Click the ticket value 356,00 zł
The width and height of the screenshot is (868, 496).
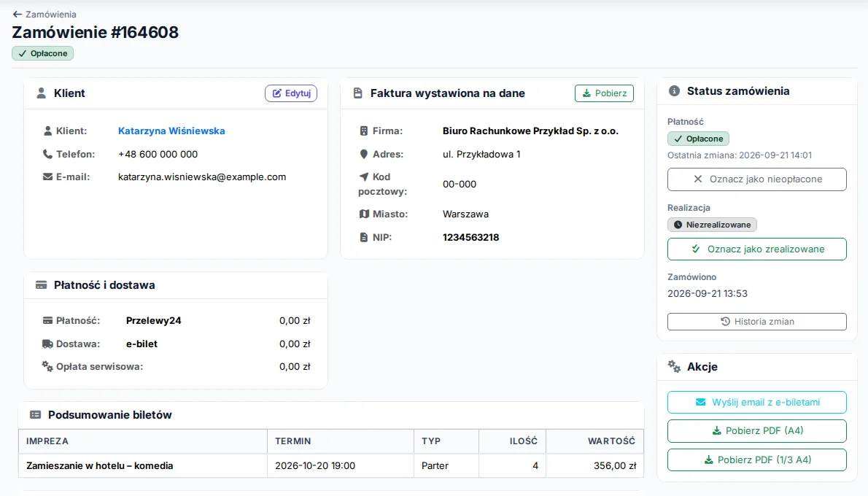[x=615, y=466]
